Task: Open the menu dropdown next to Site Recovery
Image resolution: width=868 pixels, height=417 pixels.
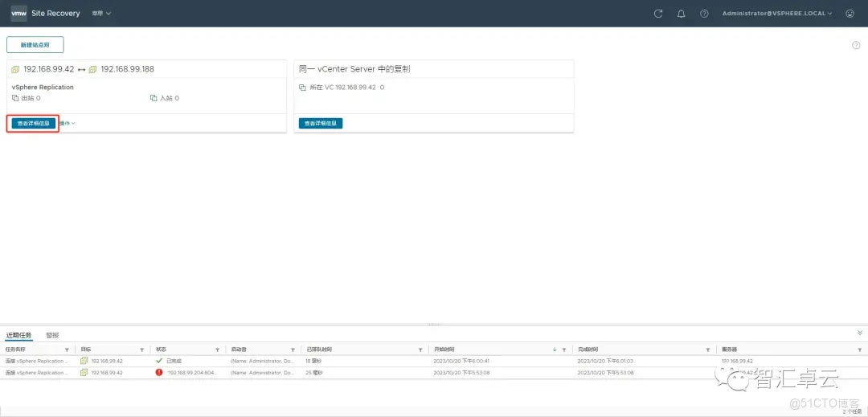Action: [x=102, y=14]
